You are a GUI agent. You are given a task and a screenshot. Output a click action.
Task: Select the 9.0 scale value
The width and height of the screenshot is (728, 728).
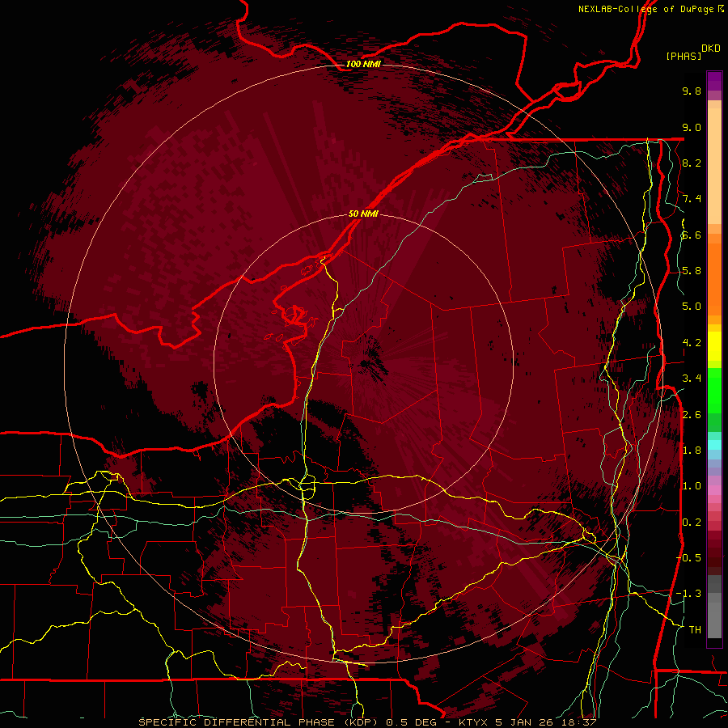tap(692, 127)
